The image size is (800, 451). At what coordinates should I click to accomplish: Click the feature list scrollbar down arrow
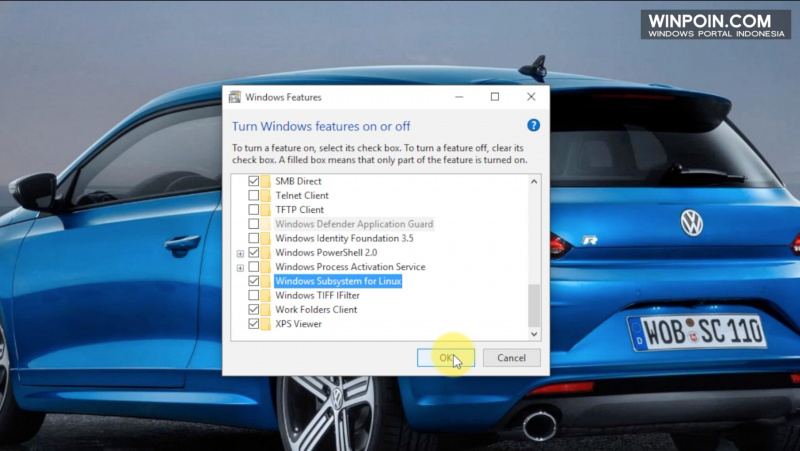pos(534,334)
